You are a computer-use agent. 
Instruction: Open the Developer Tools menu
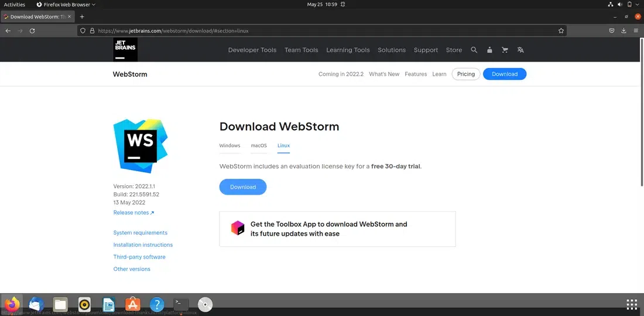(252, 50)
